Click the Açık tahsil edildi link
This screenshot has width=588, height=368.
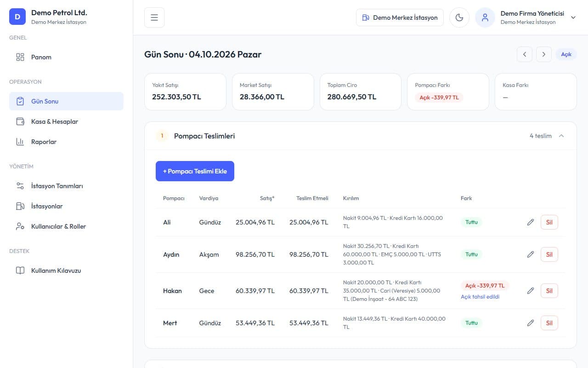point(480,297)
